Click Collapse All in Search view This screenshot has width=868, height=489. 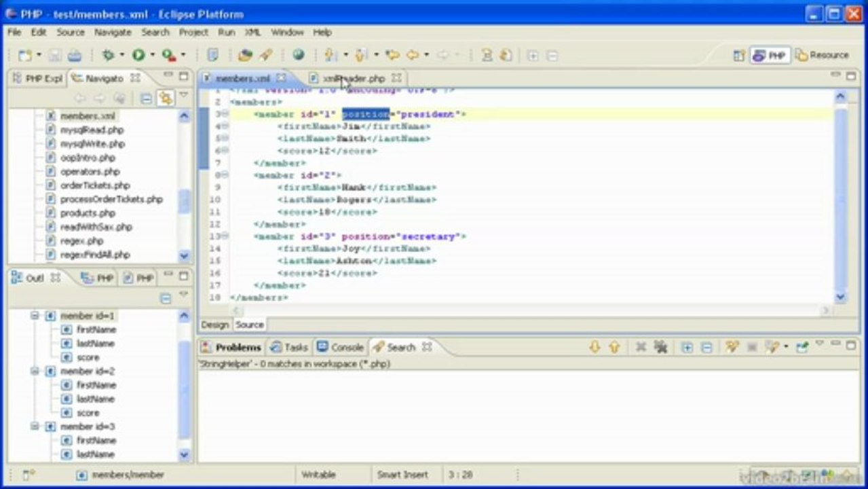(x=706, y=347)
